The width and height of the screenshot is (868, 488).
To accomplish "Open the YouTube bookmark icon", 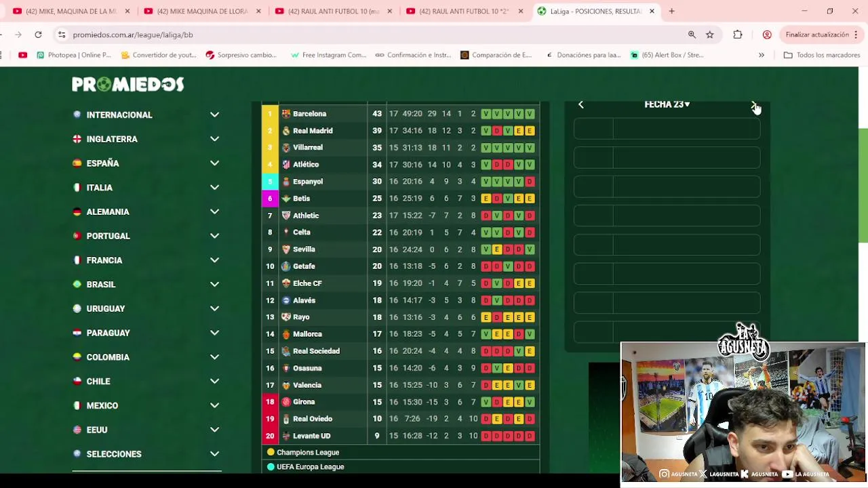I will (x=23, y=55).
